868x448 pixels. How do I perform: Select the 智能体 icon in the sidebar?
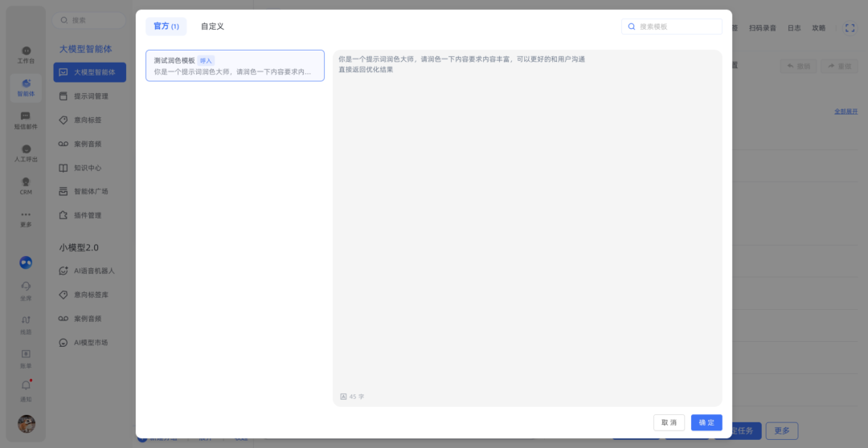coord(26,87)
